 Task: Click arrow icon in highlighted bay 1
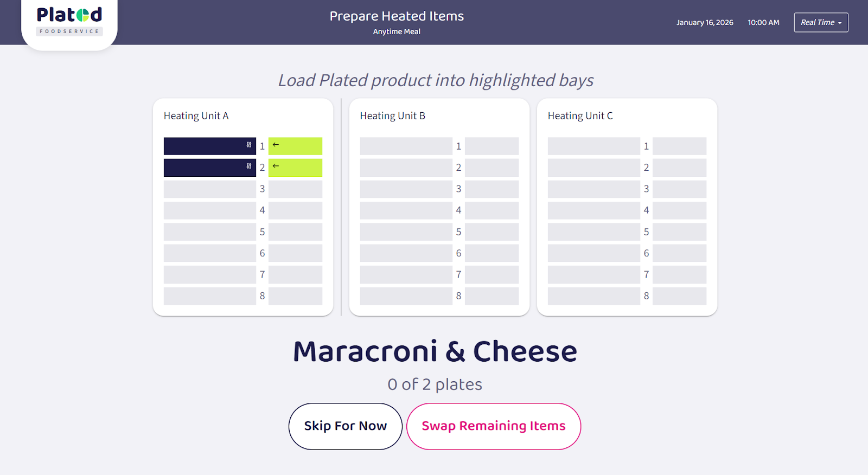[x=276, y=145]
